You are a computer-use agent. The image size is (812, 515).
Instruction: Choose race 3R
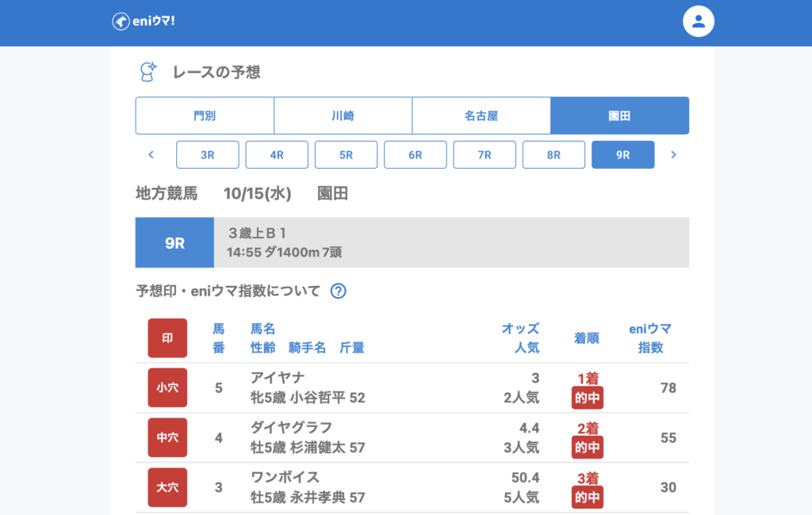[208, 155]
